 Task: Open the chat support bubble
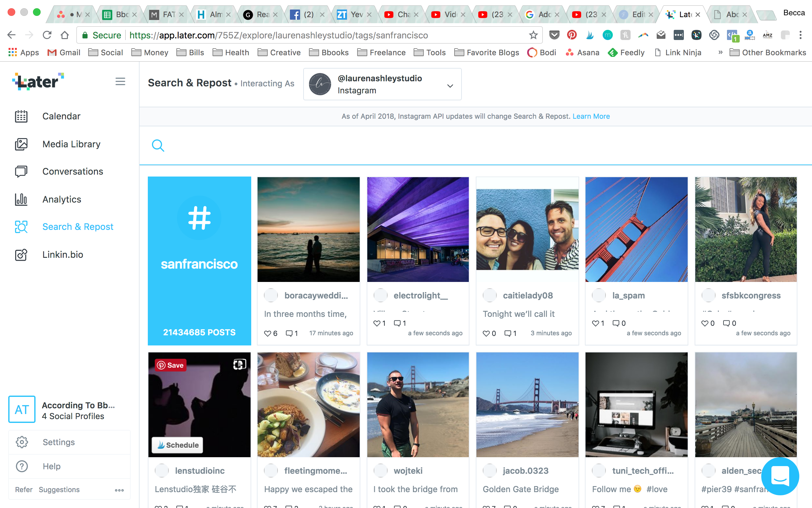click(780, 476)
